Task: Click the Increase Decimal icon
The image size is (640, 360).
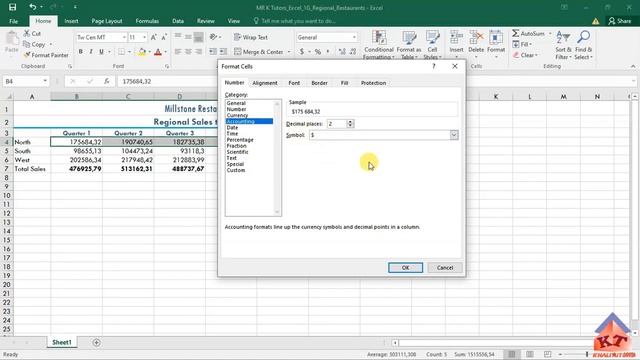Action: point(342,52)
